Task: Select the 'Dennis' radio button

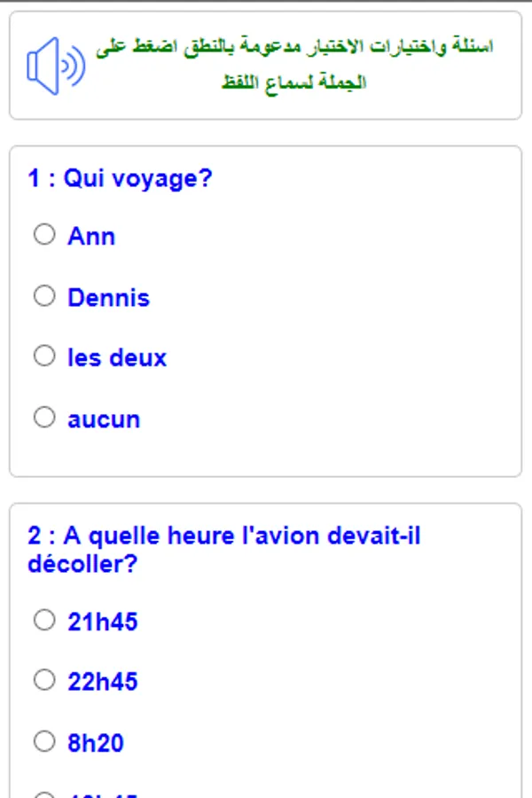Action: [44, 296]
